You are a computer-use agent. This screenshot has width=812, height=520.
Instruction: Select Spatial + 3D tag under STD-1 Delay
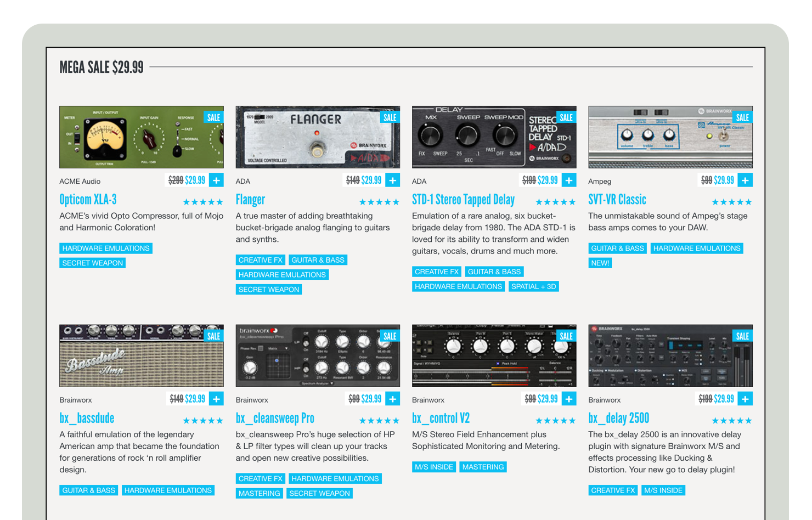534,286
